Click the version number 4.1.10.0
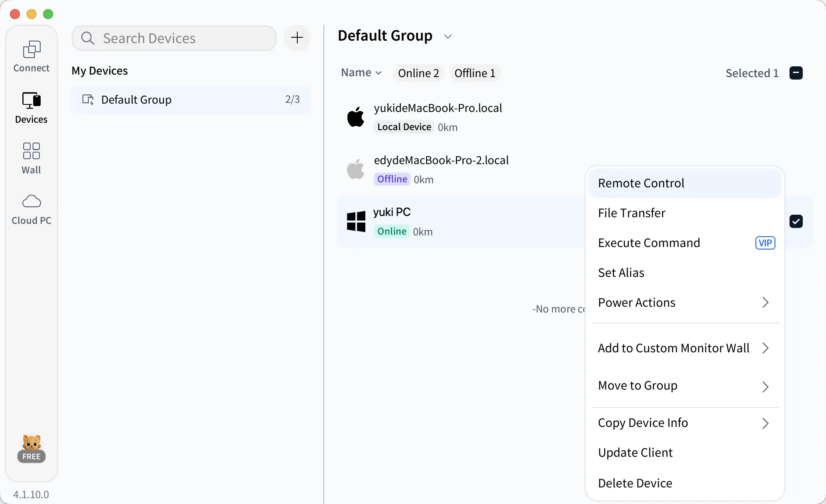 (31, 494)
